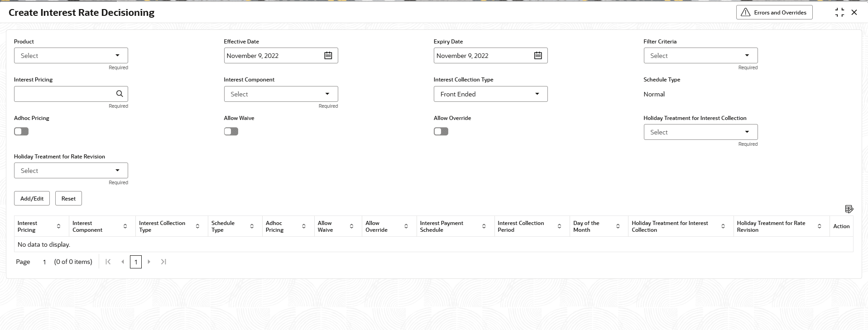Expand the Interest Component dropdown
The image size is (868, 330).
(x=281, y=94)
